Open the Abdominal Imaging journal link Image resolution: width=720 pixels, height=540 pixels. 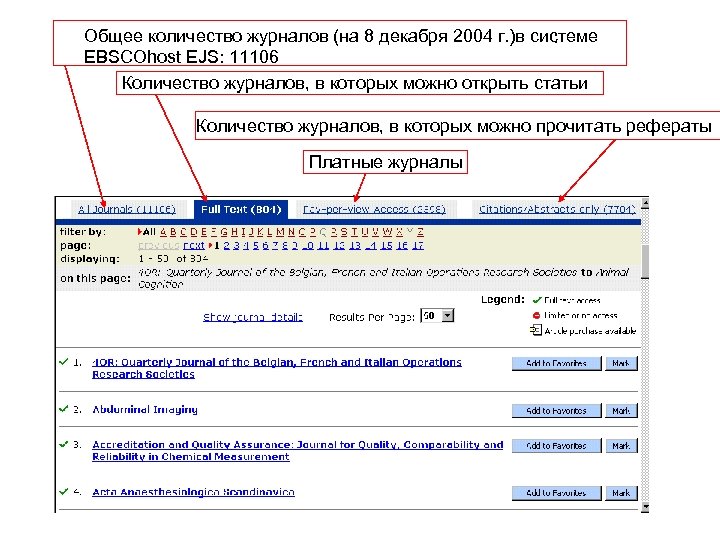point(145,410)
